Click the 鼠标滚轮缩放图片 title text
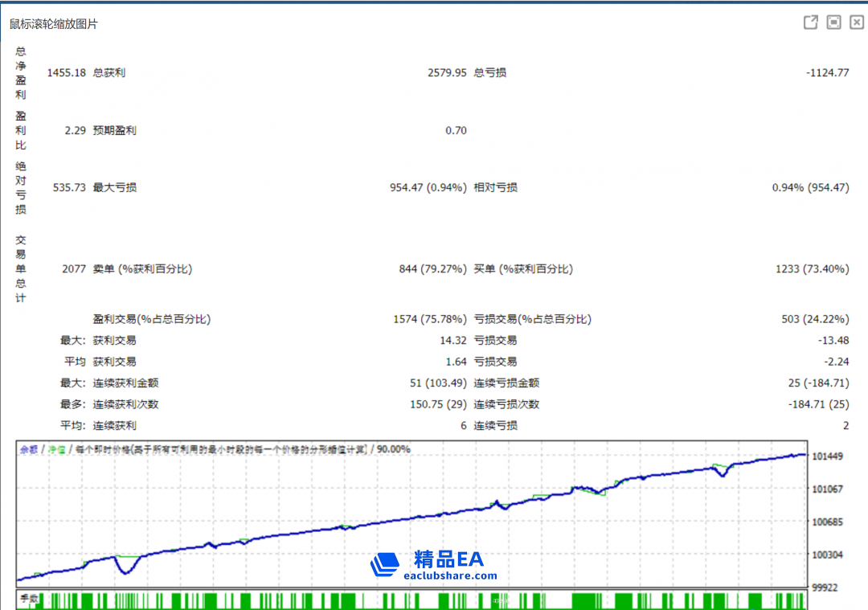The image size is (868, 610). (x=54, y=24)
